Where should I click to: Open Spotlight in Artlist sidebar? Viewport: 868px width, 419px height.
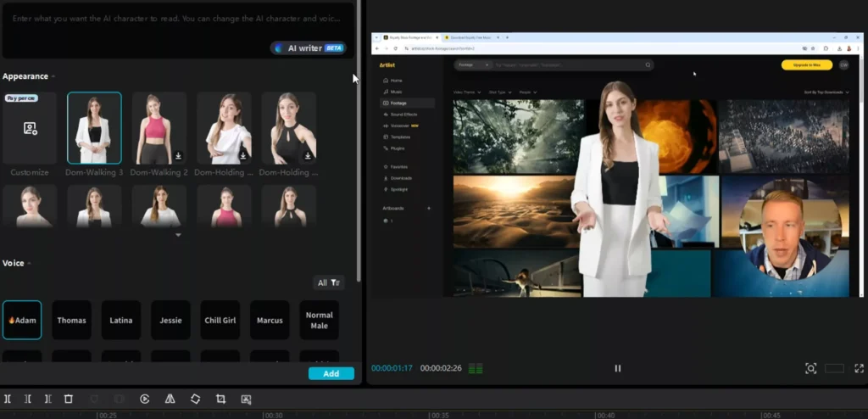coord(399,189)
